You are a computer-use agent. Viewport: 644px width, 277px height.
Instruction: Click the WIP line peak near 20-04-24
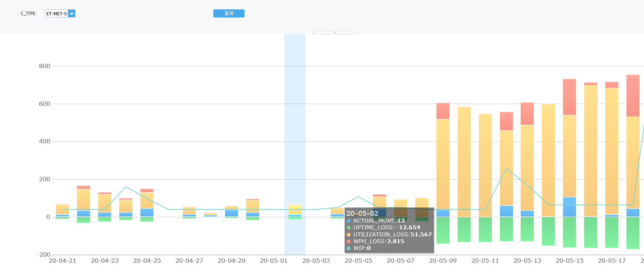126,187
